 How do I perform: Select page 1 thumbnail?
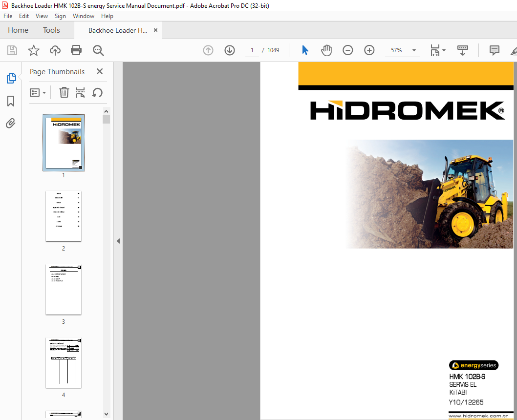(64, 143)
